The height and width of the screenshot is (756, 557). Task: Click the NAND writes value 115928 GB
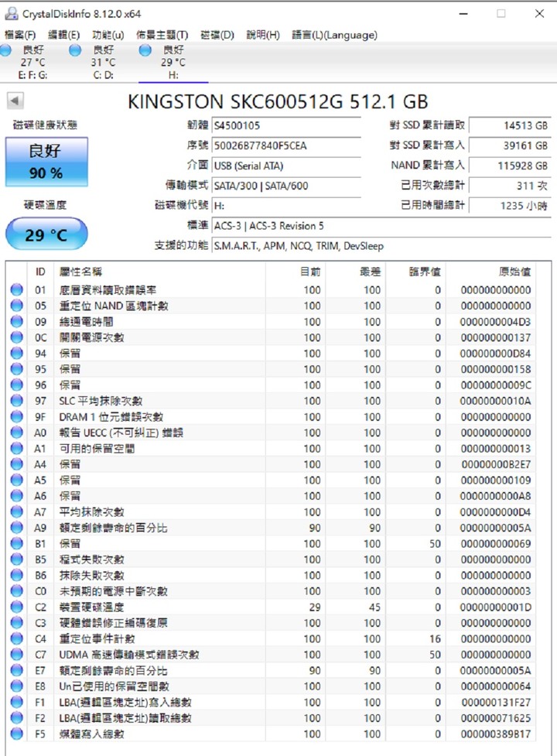point(510,166)
